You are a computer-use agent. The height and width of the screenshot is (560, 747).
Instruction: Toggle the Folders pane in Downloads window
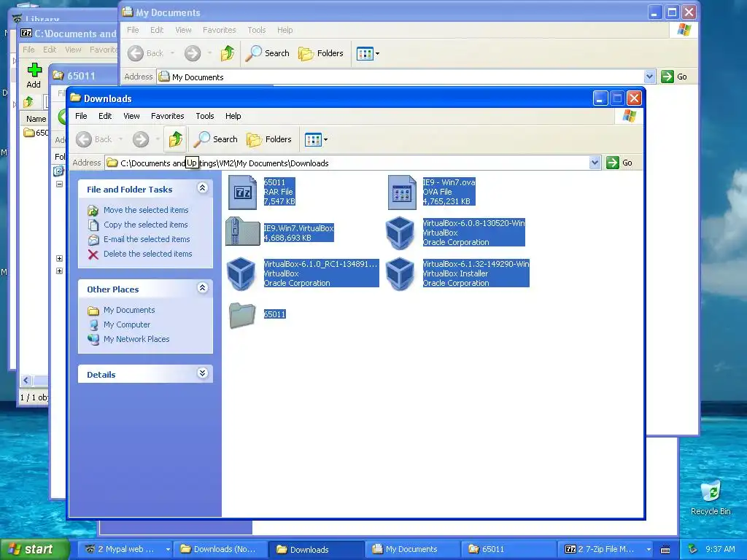[268, 139]
